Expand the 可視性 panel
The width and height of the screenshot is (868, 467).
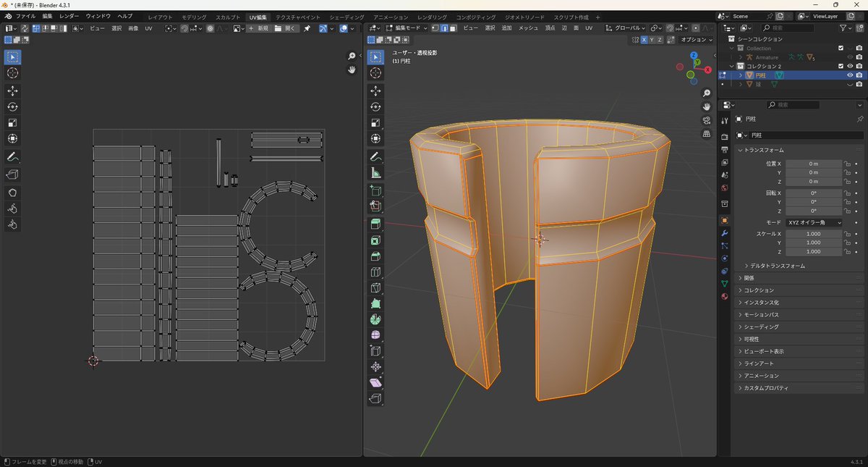pyautogui.click(x=755, y=339)
